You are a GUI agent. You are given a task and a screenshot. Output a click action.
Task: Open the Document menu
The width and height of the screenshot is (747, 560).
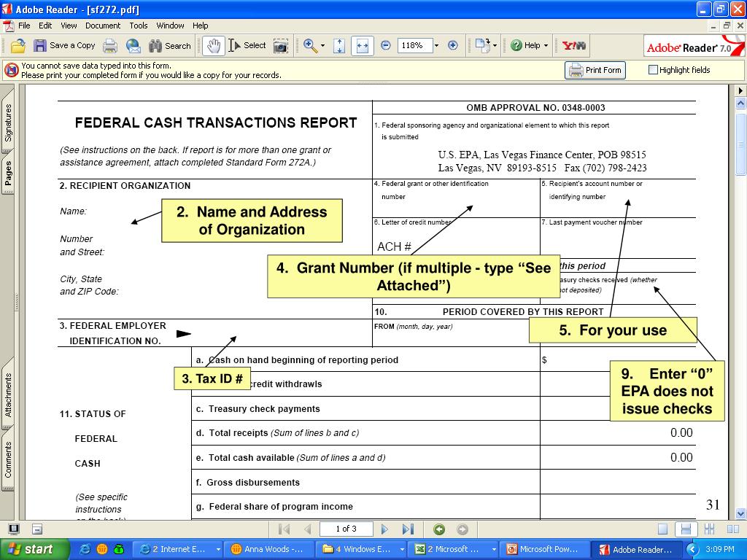pyautogui.click(x=103, y=26)
